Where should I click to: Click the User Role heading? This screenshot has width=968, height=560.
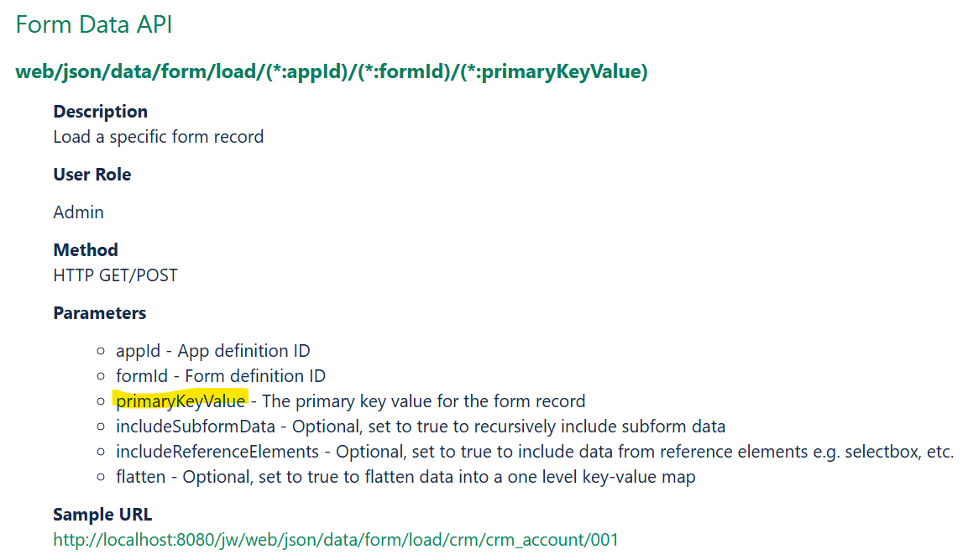pyautogui.click(x=92, y=174)
